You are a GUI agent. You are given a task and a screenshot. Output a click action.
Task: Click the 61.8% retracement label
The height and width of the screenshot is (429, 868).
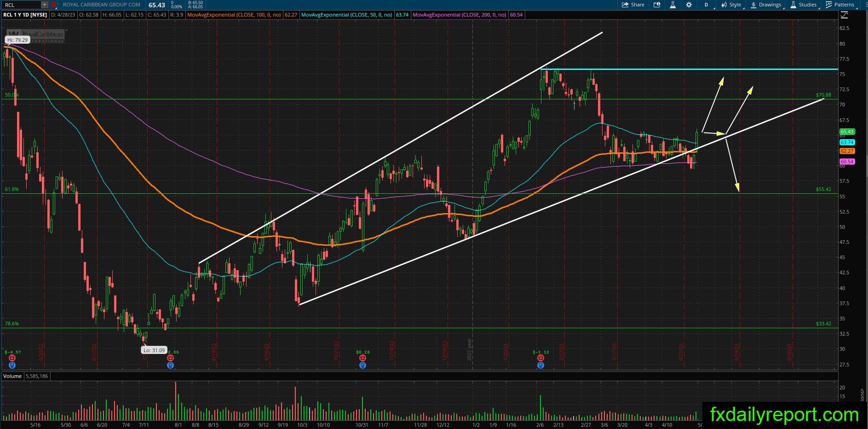tap(12, 189)
